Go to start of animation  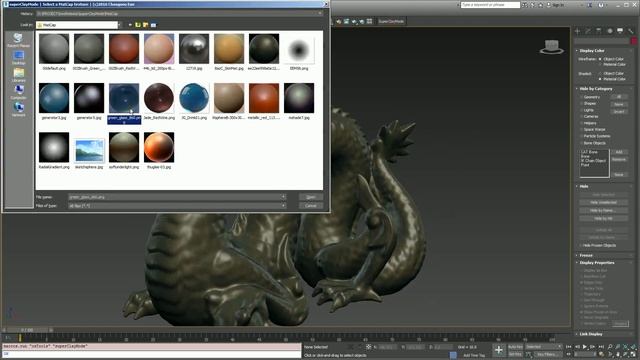(x=569, y=347)
